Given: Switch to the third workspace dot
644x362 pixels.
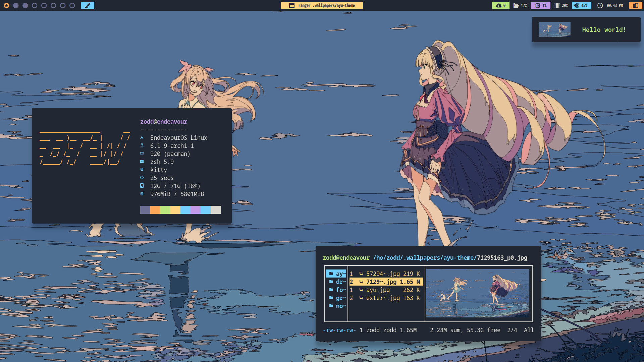Looking at the screenshot, I should (25, 5).
